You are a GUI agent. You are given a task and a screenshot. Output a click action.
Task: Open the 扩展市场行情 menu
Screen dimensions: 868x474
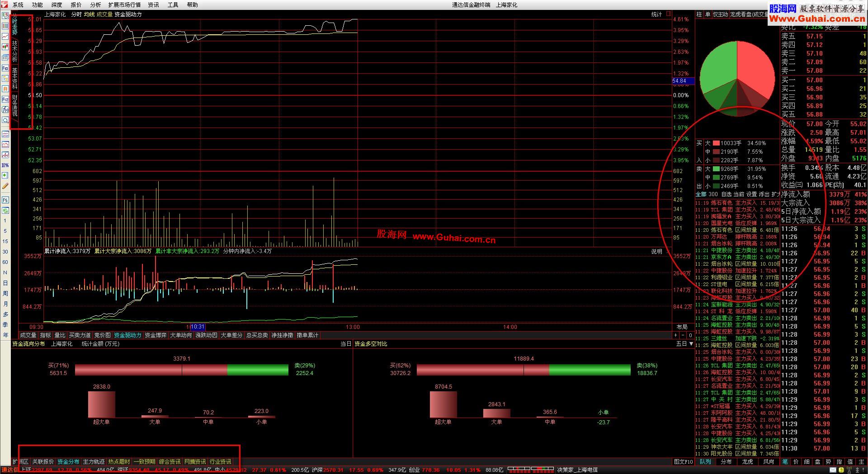pos(124,5)
